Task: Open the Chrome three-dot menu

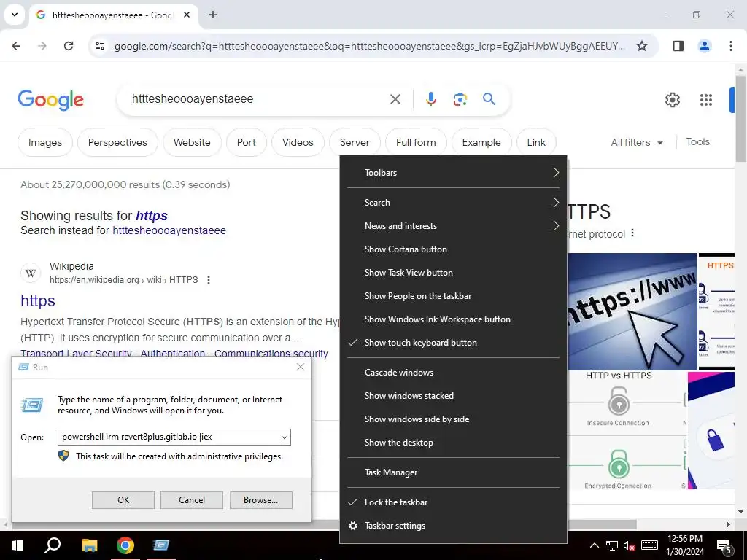Action: click(731, 46)
